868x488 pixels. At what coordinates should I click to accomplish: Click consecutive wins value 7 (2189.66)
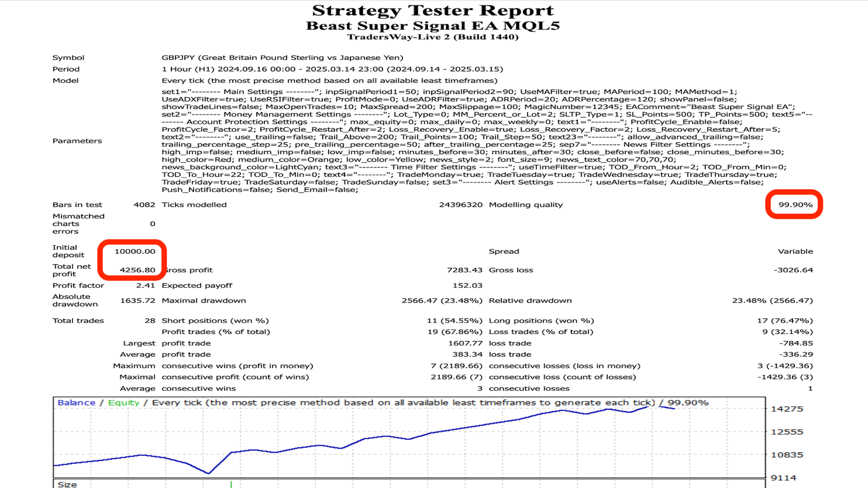coord(456,366)
